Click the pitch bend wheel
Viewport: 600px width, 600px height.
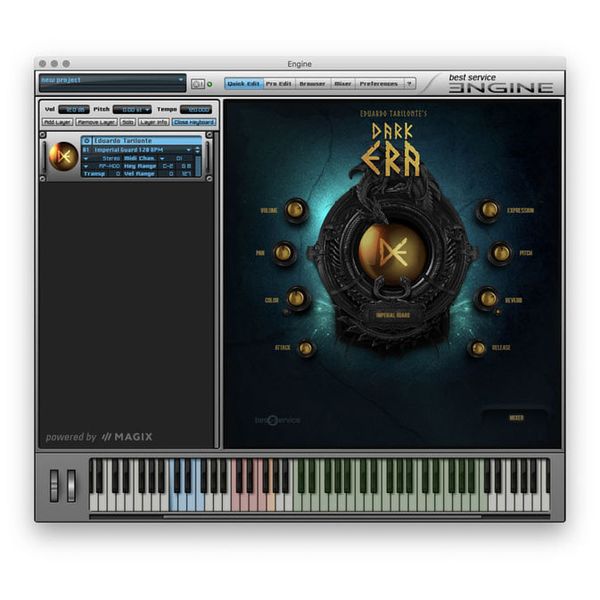click(x=54, y=485)
